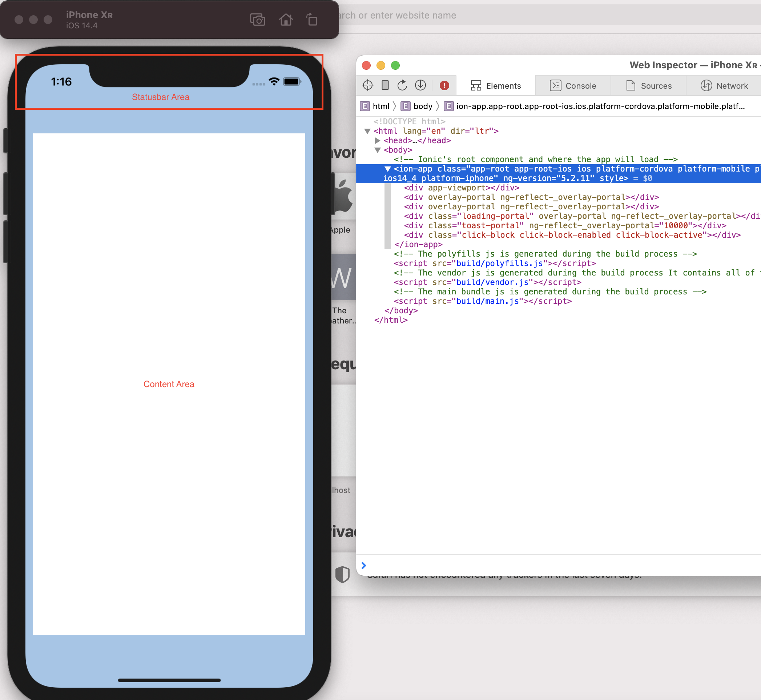Switch to the Sources tab
761x700 pixels.
coord(655,85)
